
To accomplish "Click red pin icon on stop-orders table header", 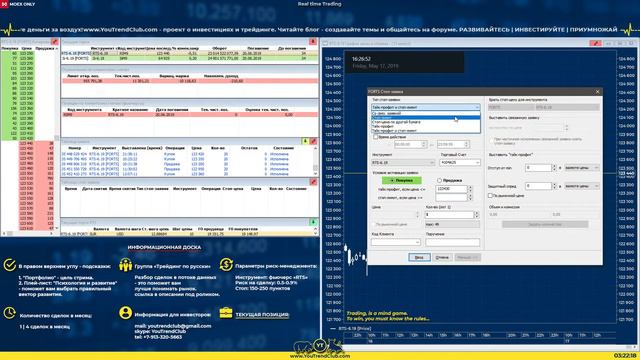I will tap(313, 182).
